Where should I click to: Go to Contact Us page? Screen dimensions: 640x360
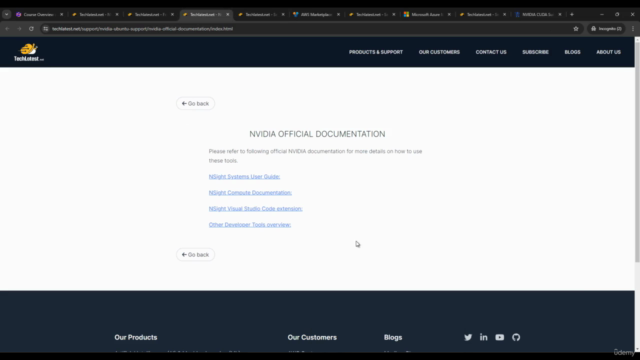(x=491, y=52)
